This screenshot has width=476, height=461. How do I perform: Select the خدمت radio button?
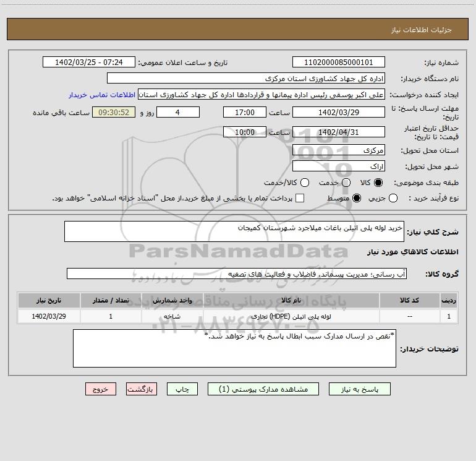pos(346,183)
